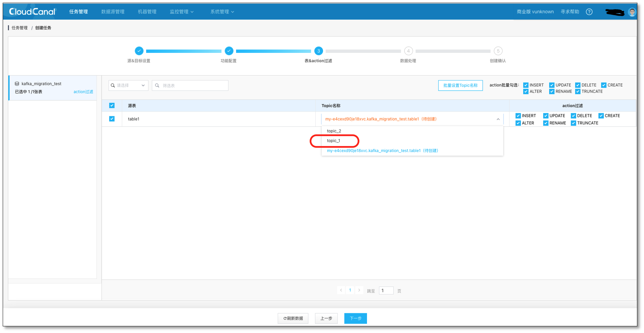Click 批量设置Topic名称 button
644x333 pixels.
tap(460, 85)
